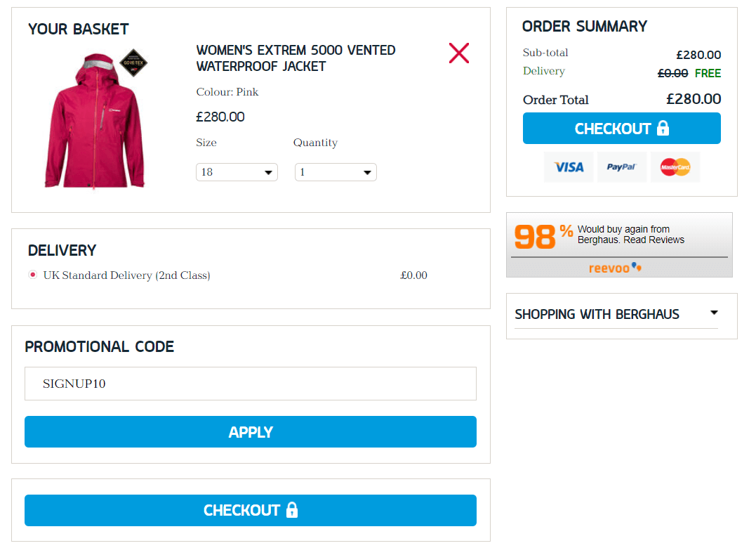
Task: Click into the promotional code field
Action: tap(251, 384)
